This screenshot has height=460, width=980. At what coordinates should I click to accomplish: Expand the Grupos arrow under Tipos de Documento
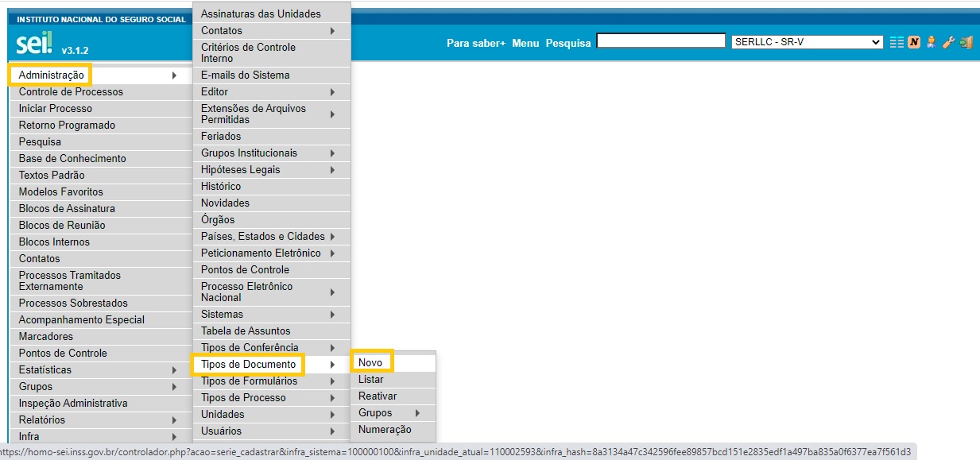tap(417, 413)
